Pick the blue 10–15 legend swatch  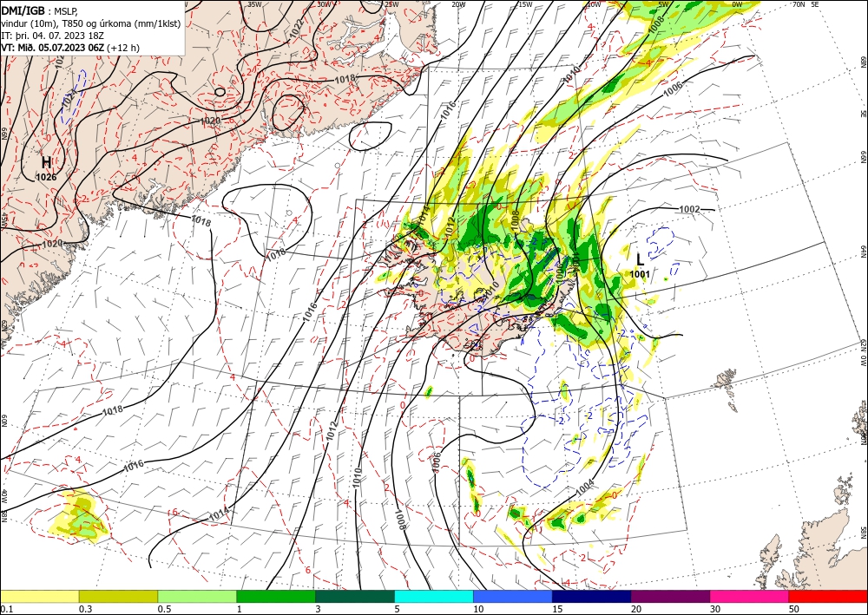pyautogui.click(x=513, y=597)
